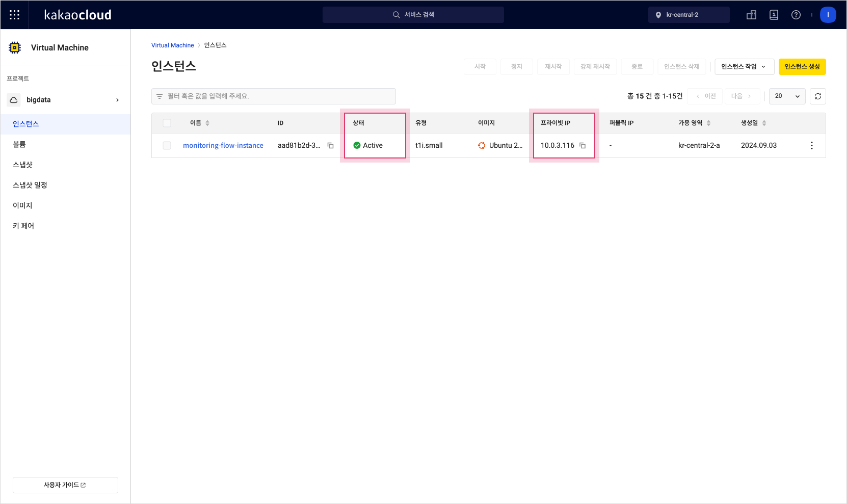Click Virtual Machine breadcrumb link
847x504 pixels.
click(x=173, y=45)
